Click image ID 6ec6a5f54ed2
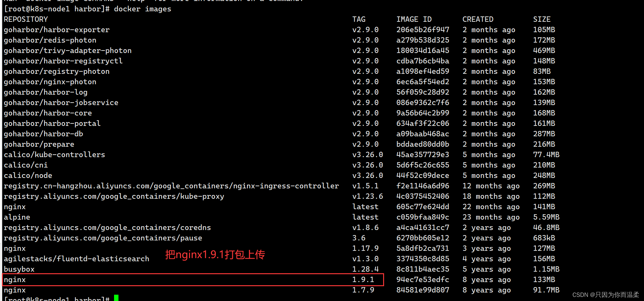Screen dimensions: 644x301 click(423, 82)
